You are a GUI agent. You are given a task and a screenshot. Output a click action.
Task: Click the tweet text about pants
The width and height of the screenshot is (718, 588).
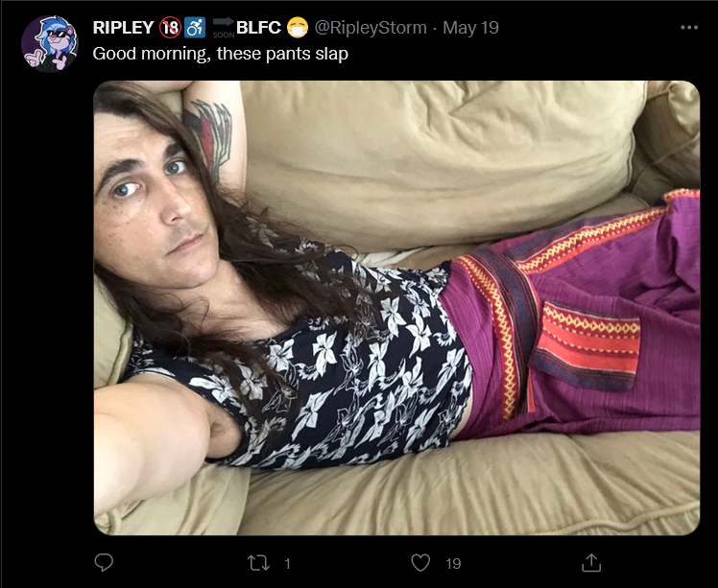pyautogui.click(x=220, y=54)
